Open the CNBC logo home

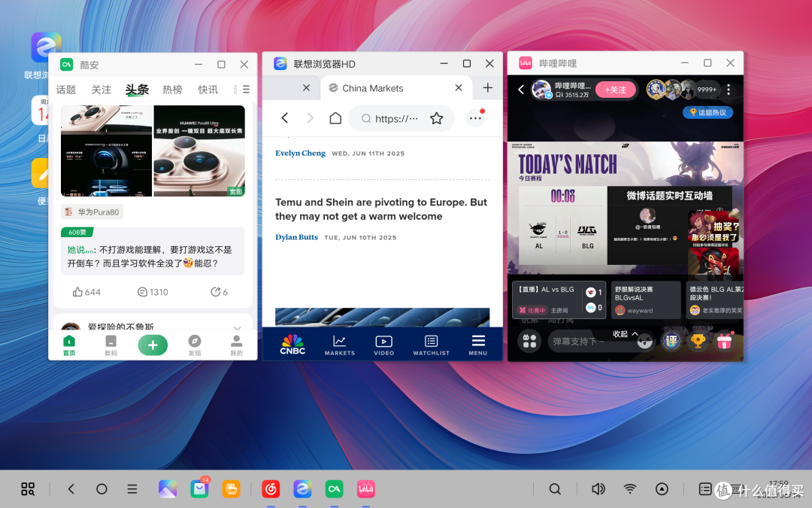pos(292,345)
